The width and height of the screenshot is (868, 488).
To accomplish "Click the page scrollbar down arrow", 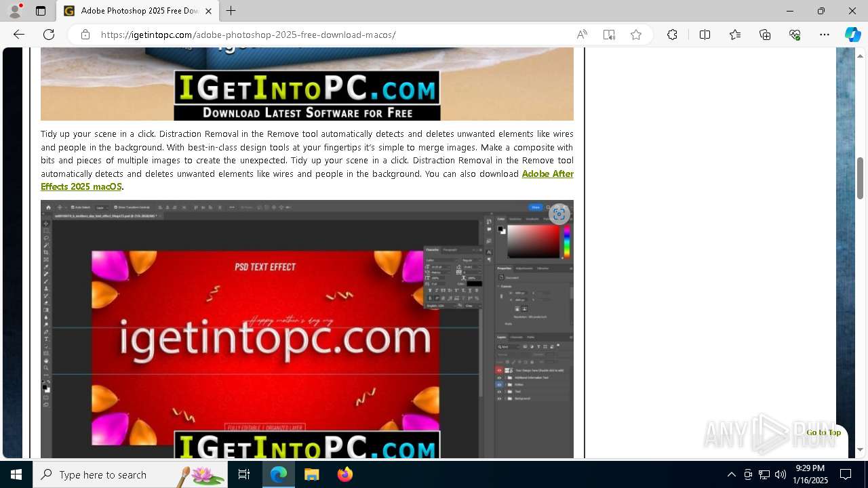I will (861, 449).
